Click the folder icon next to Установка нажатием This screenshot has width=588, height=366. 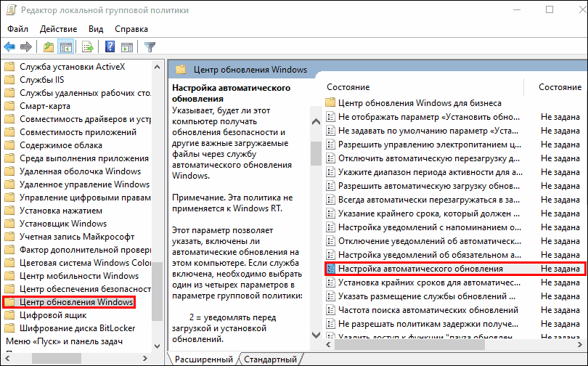[9, 211]
